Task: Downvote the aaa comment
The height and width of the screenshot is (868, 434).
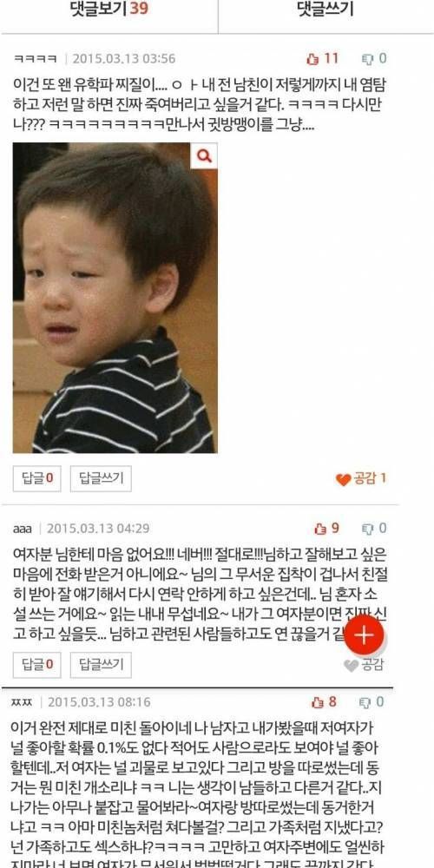Action: [374, 529]
